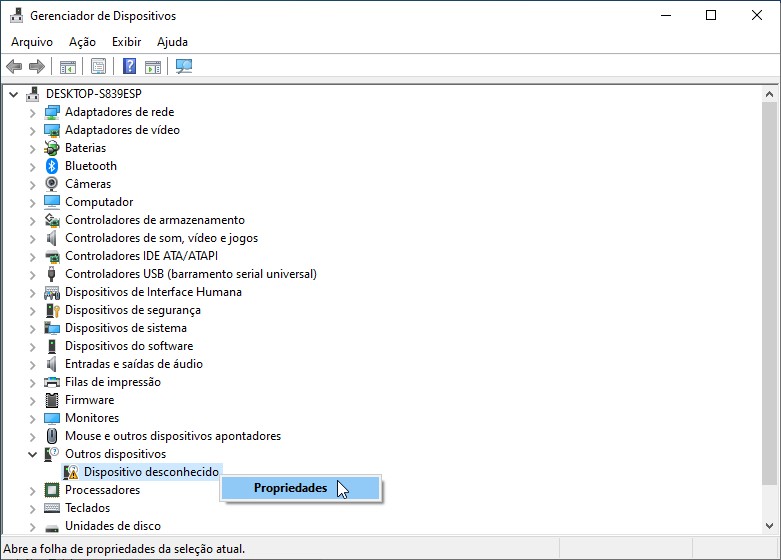Click the Firmware chip icon
This screenshot has height=560, width=781.
point(52,400)
